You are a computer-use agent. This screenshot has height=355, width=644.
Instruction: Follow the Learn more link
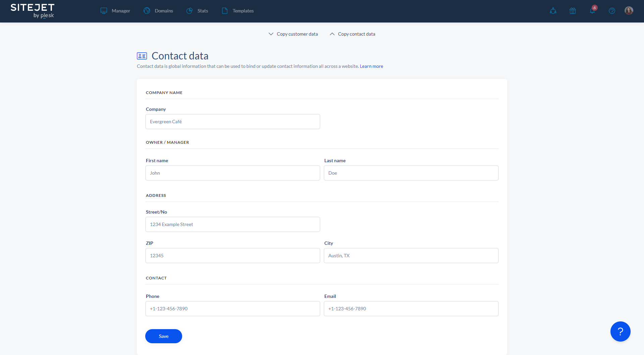371,66
